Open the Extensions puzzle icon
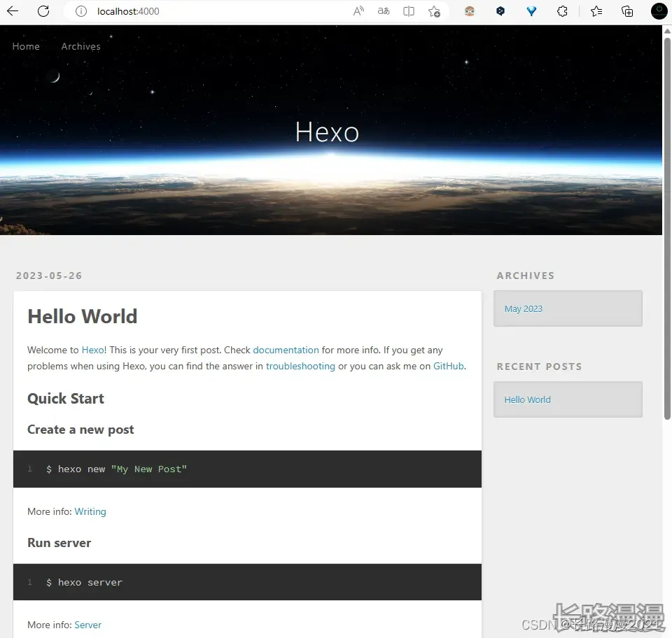Screen dimensions: 672x638 pyautogui.click(x=562, y=11)
